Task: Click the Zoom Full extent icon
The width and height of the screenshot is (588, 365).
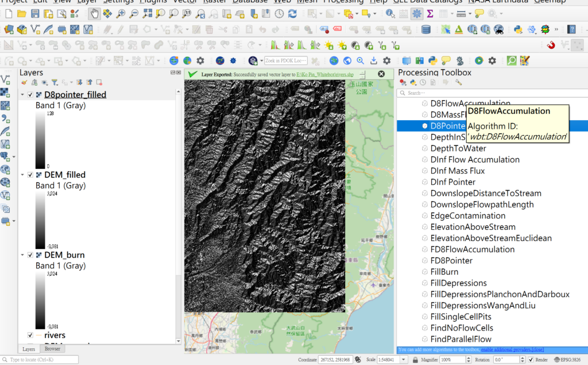Action: click(x=147, y=13)
